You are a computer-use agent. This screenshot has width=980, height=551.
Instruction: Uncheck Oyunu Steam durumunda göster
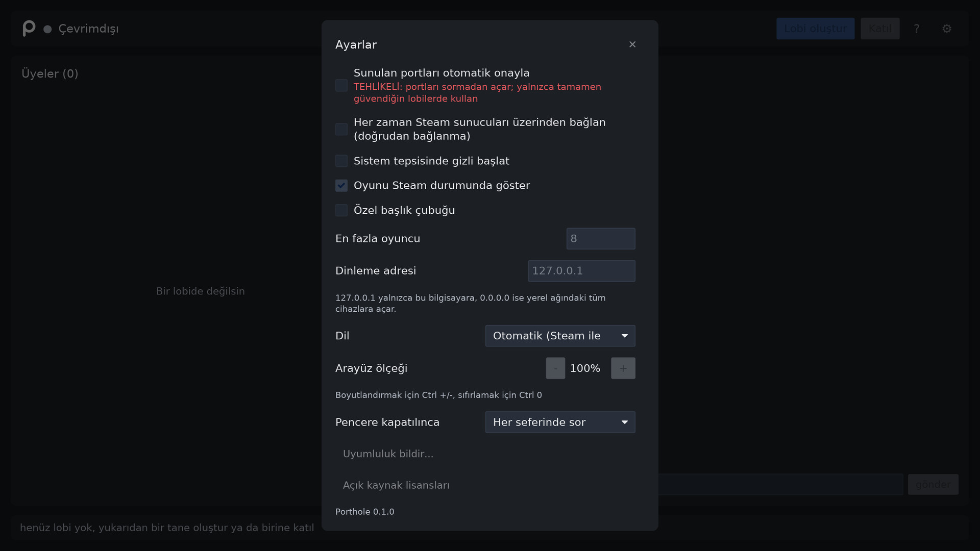pyautogui.click(x=341, y=185)
